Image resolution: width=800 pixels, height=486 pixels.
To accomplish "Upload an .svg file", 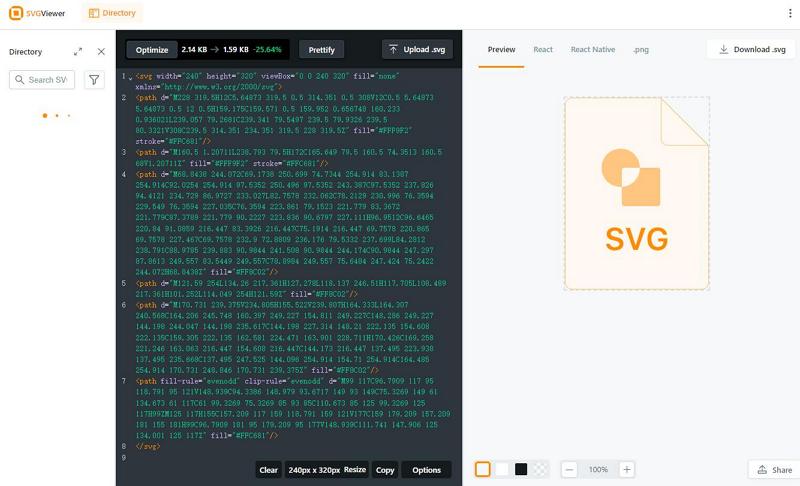I will (417, 49).
